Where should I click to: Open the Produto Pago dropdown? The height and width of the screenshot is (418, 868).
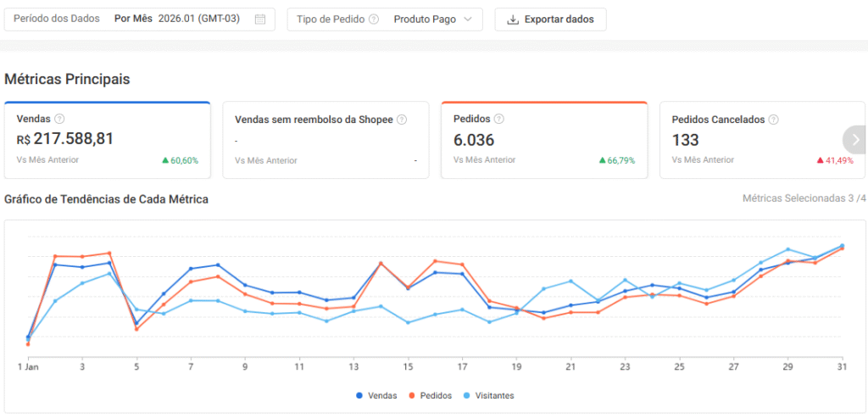tap(432, 20)
